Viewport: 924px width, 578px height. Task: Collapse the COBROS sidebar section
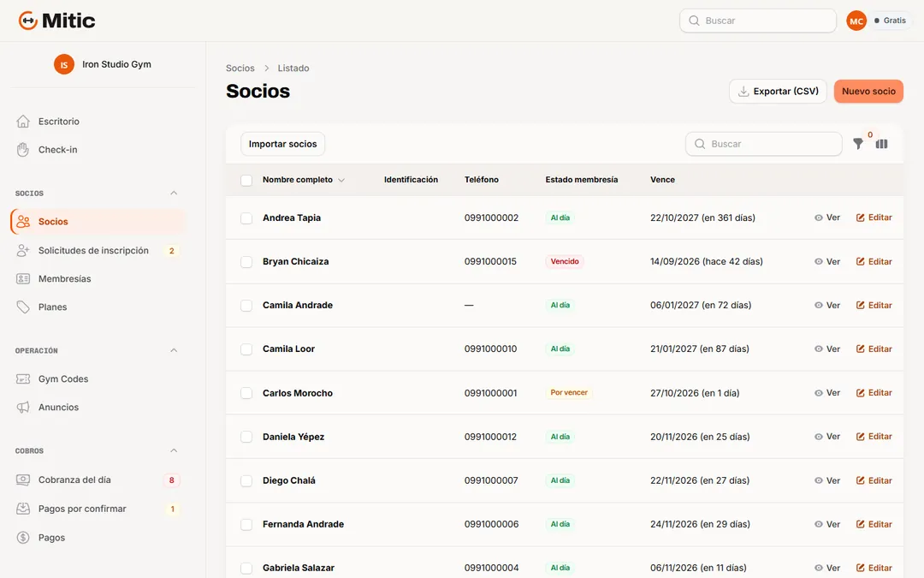(x=174, y=450)
